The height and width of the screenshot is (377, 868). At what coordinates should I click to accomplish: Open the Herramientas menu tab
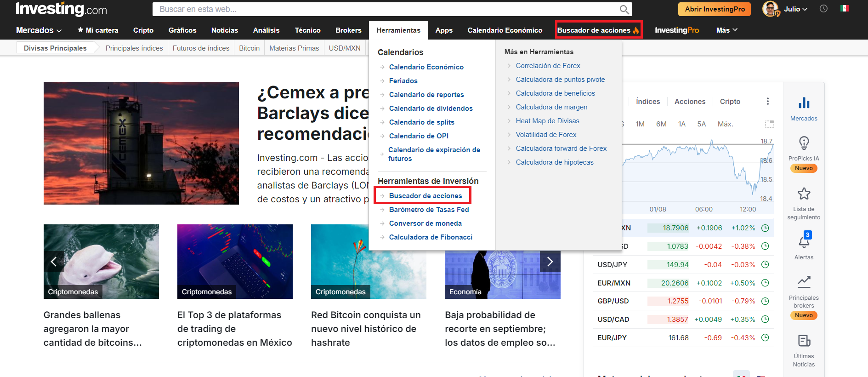point(398,30)
